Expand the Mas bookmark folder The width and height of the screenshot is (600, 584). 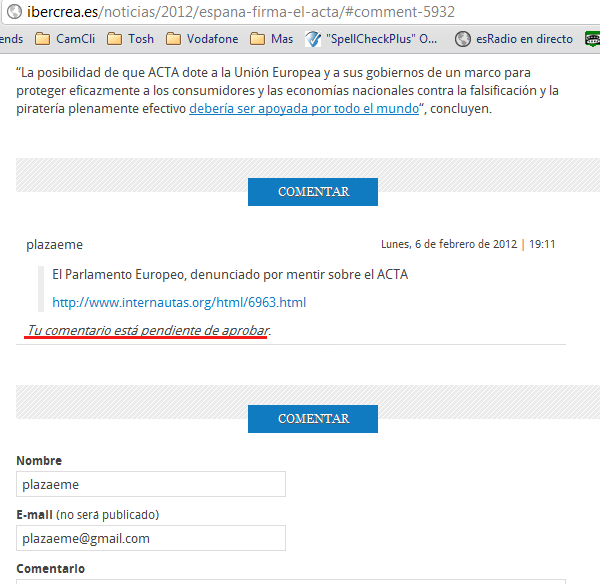tap(271, 39)
